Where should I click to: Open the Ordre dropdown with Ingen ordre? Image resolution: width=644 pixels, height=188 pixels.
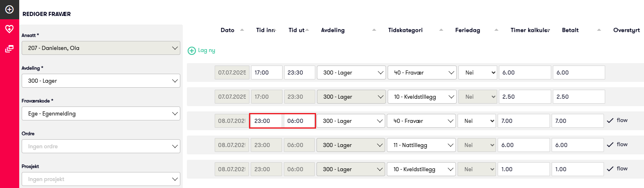click(x=101, y=146)
